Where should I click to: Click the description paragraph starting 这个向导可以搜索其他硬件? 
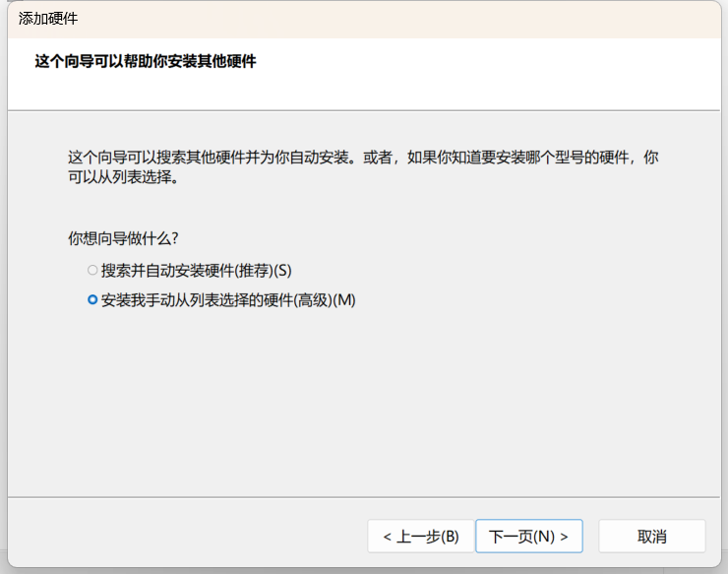click(363, 166)
